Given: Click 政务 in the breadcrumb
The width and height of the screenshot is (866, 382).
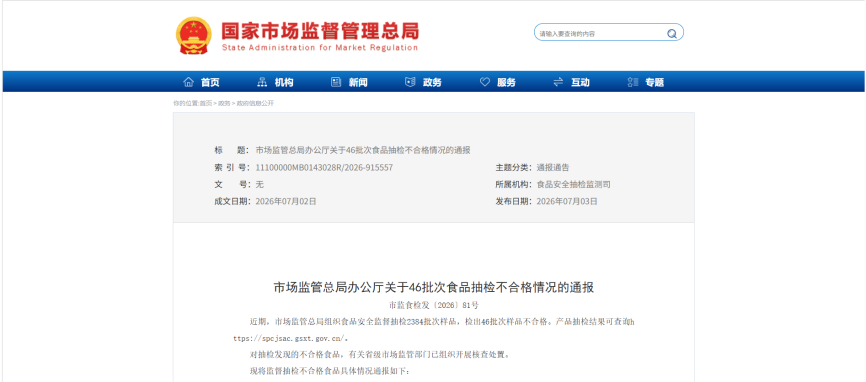Looking at the screenshot, I should pos(224,103).
